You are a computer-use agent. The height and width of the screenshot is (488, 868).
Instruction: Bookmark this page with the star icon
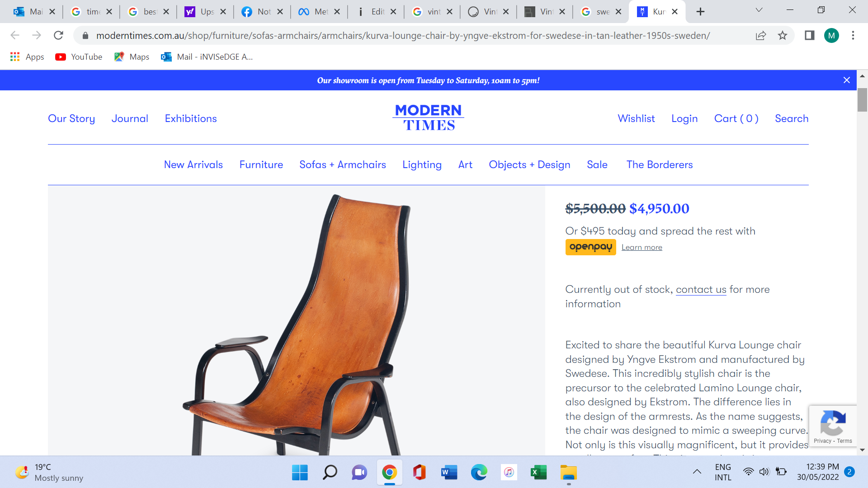pos(783,35)
